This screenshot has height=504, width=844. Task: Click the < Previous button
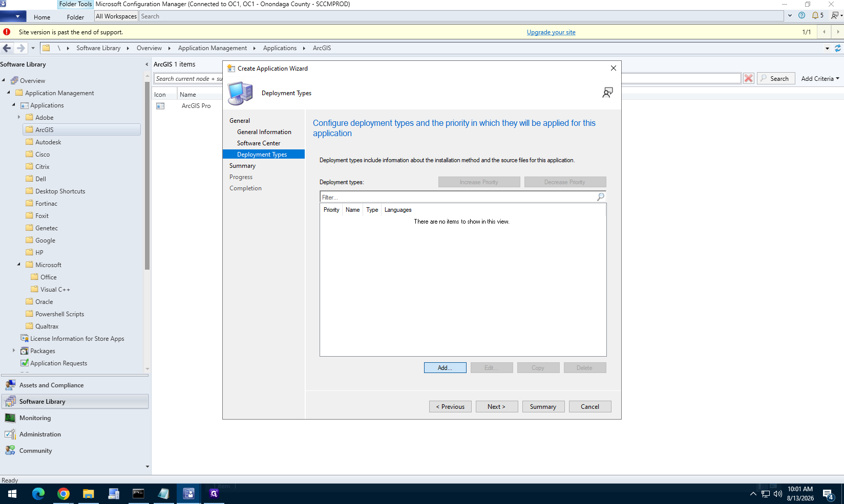point(450,407)
